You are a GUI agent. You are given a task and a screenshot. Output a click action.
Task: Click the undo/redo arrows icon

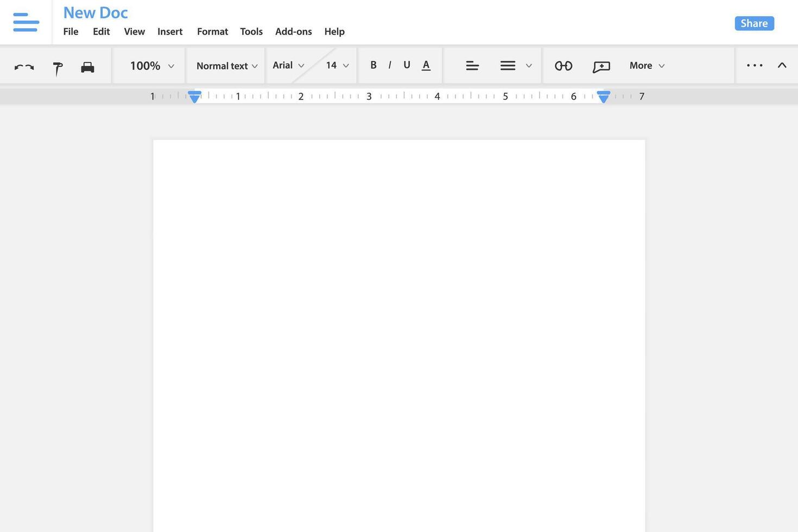(24, 67)
